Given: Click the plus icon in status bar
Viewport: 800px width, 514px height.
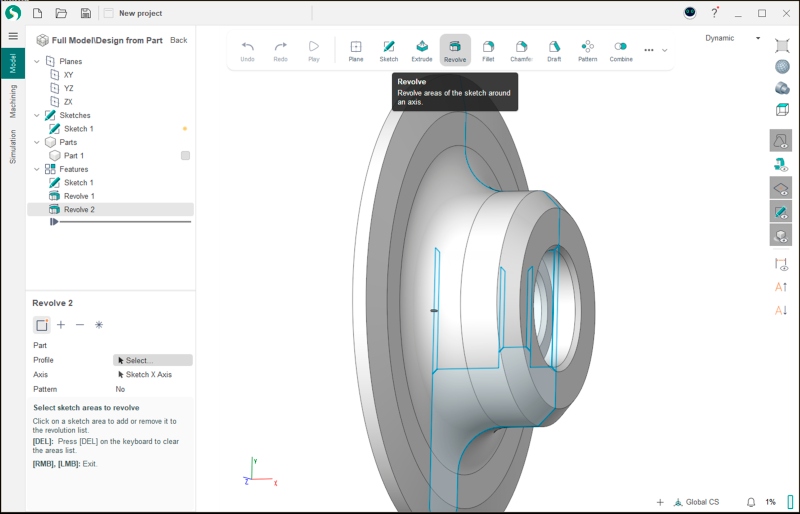Looking at the screenshot, I should 660,502.
